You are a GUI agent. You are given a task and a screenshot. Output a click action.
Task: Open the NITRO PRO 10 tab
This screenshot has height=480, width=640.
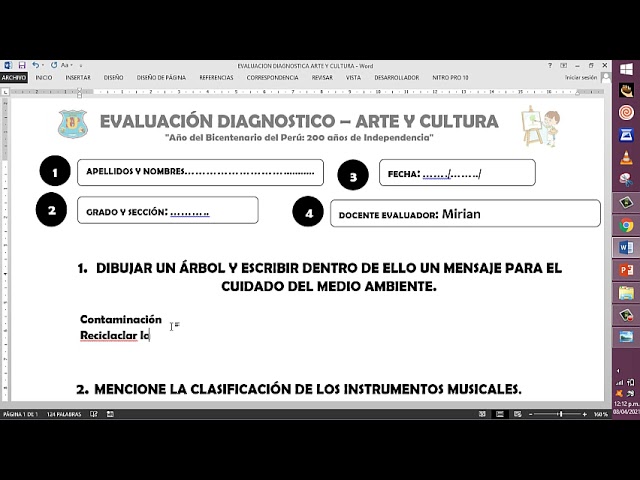tap(450, 78)
